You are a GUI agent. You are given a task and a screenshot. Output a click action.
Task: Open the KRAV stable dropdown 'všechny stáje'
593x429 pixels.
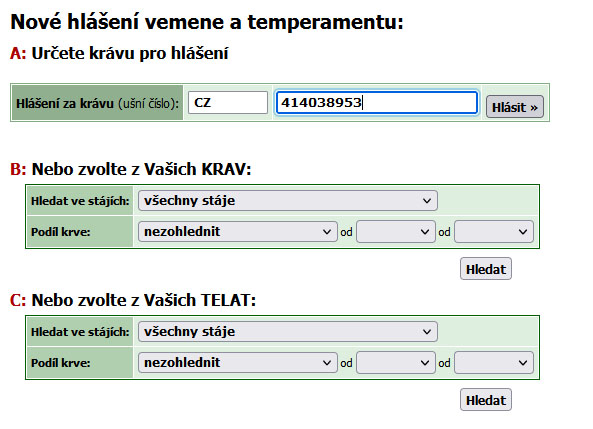(x=288, y=201)
